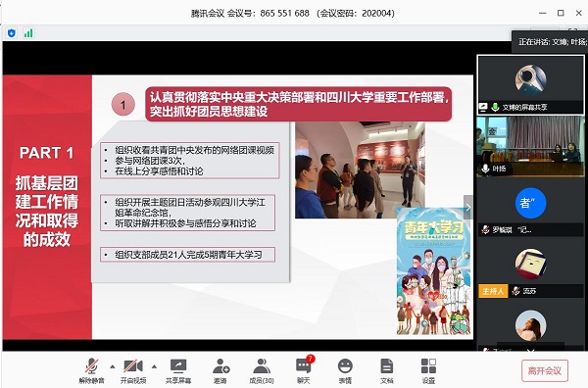This screenshot has height=388, width=588.
Task: Select 文博的屏幕共享 participant tile avatar
Action: coord(530,78)
